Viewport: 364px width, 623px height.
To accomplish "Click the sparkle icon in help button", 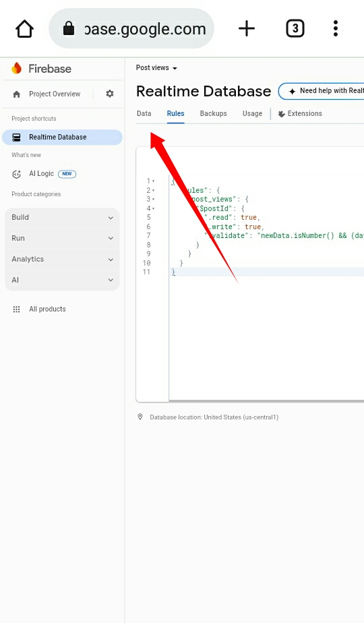I will [292, 92].
